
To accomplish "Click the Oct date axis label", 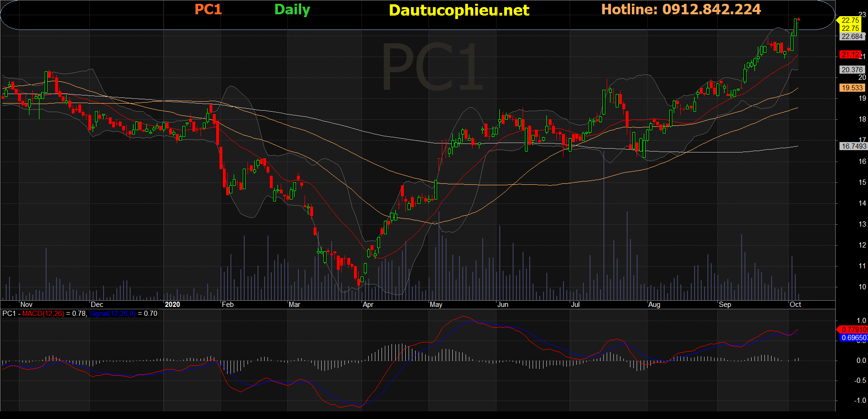I will point(795,305).
